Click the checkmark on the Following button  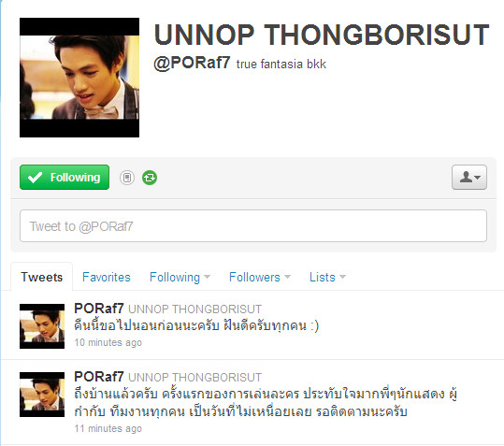[35, 178]
